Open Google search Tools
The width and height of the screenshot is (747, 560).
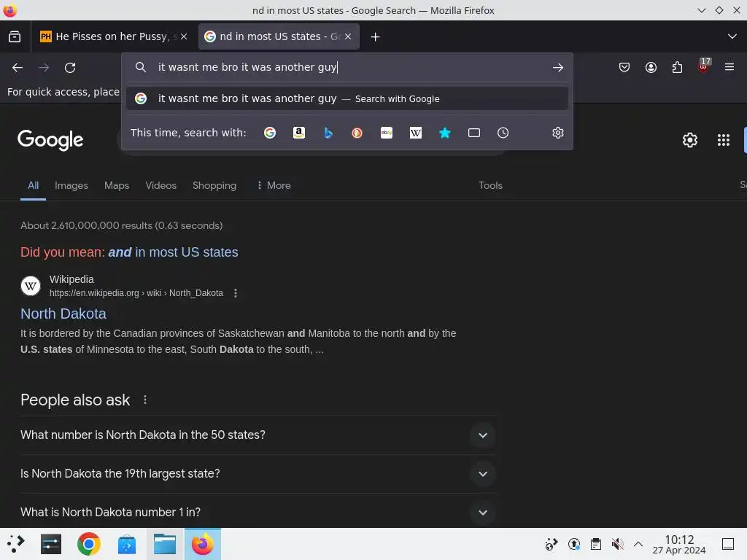pos(490,185)
